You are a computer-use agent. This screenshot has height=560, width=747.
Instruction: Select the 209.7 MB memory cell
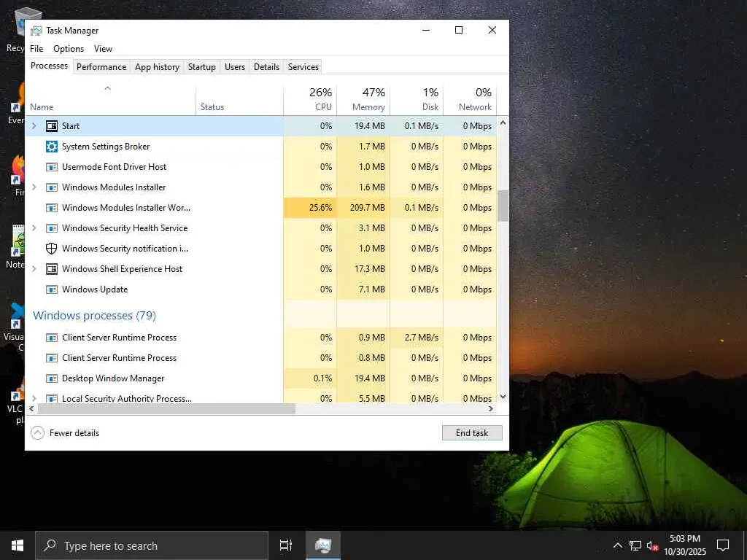[x=363, y=208]
